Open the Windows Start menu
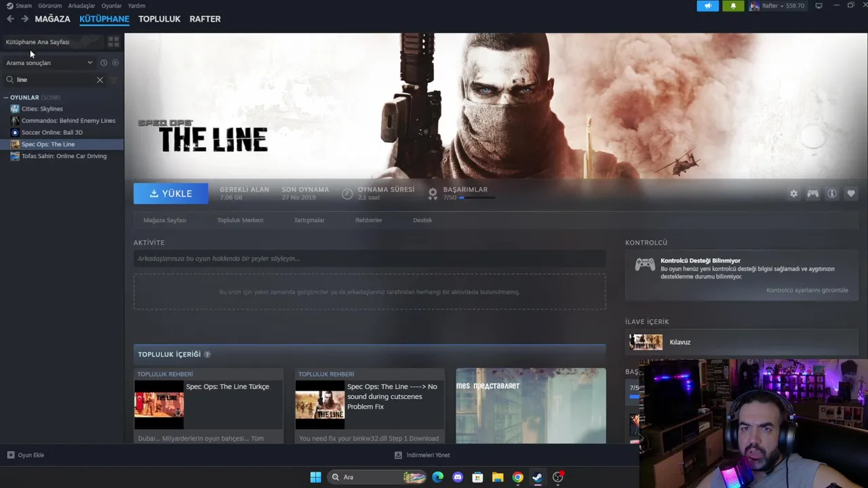Viewport: 868px width, 488px height. (315, 477)
